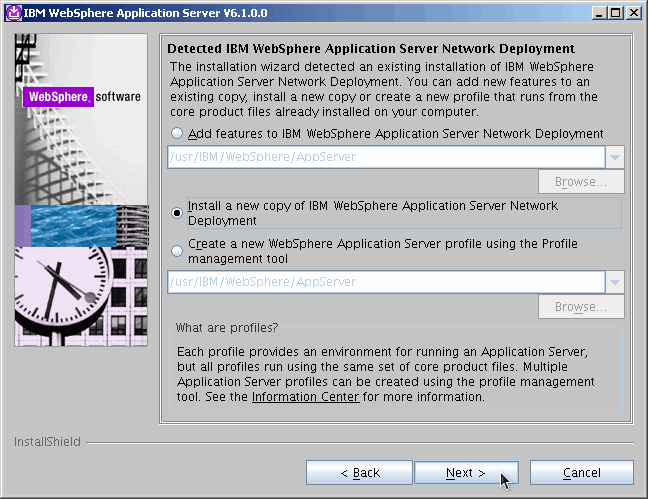Cancel the installation wizard
The image size is (648, 499).
(581, 472)
